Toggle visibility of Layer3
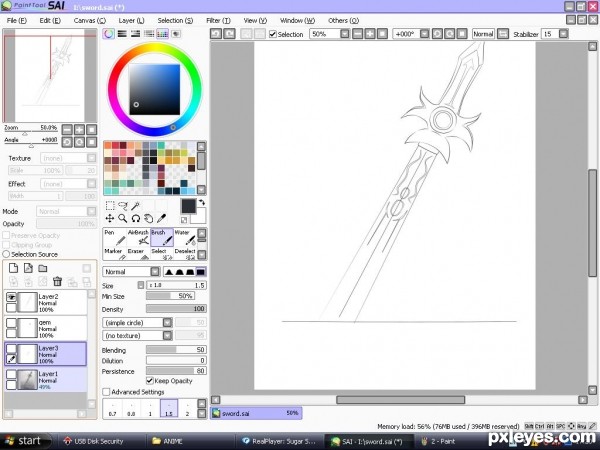The width and height of the screenshot is (600, 450). [x=11, y=349]
